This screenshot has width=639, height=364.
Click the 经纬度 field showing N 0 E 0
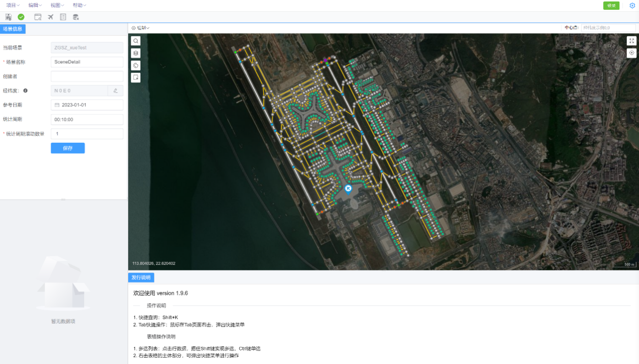click(79, 90)
